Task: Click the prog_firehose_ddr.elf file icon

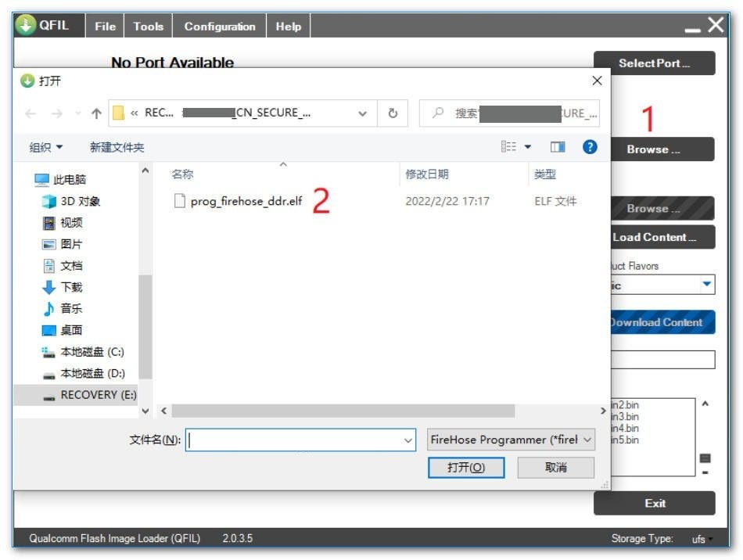Action: (180, 201)
